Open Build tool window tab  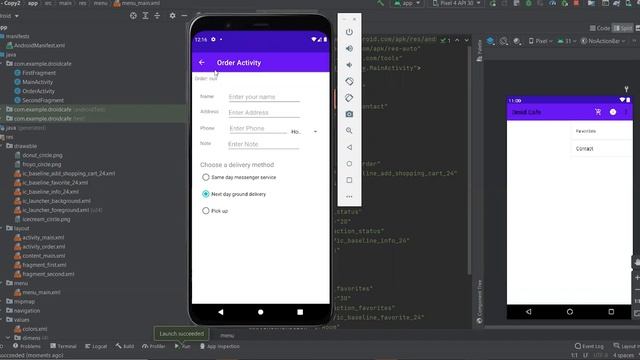pyautogui.click(x=125, y=346)
